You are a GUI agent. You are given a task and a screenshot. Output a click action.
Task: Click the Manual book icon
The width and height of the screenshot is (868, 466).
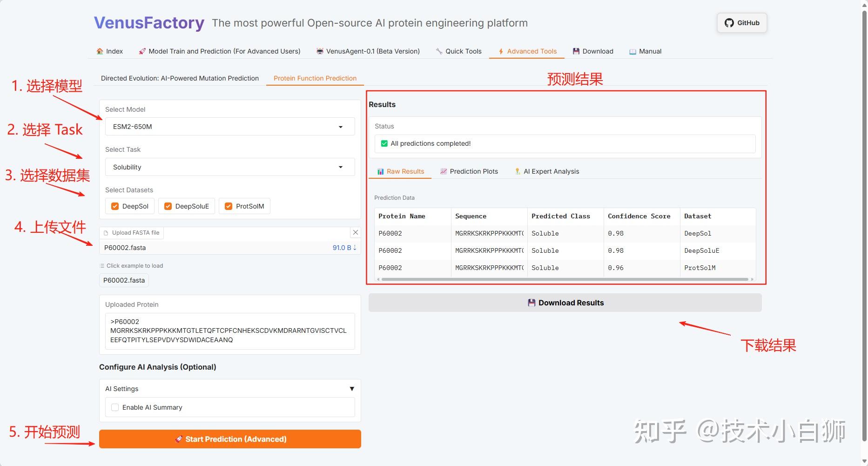[x=632, y=51]
